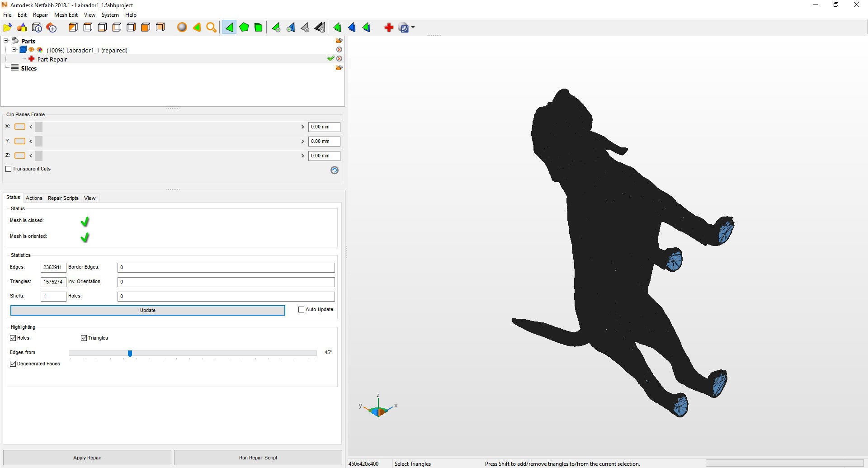The height and width of the screenshot is (468, 868).
Task: Reset clip planes with circular arrow icon
Action: [335, 170]
